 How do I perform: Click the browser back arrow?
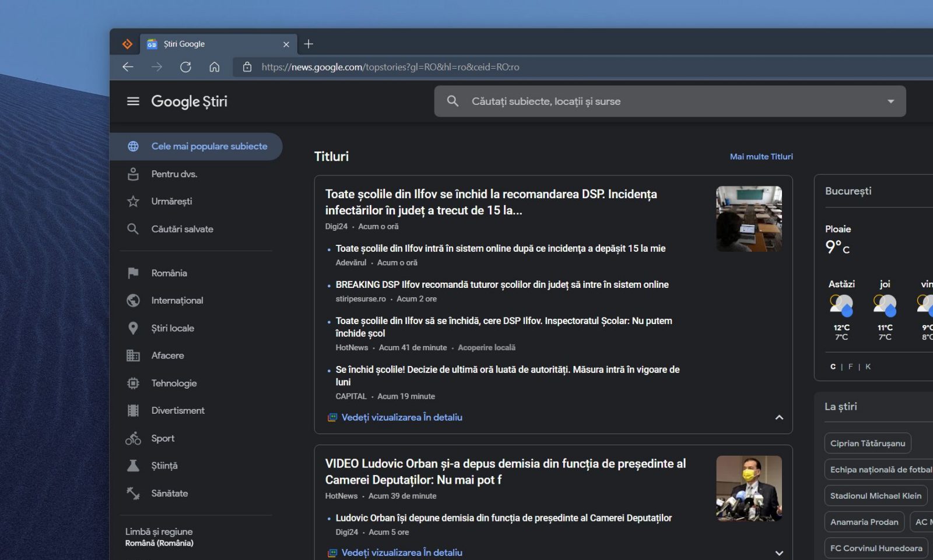click(x=128, y=67)
